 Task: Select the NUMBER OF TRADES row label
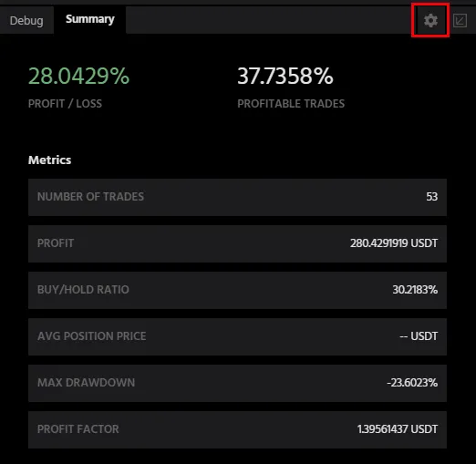90,197
